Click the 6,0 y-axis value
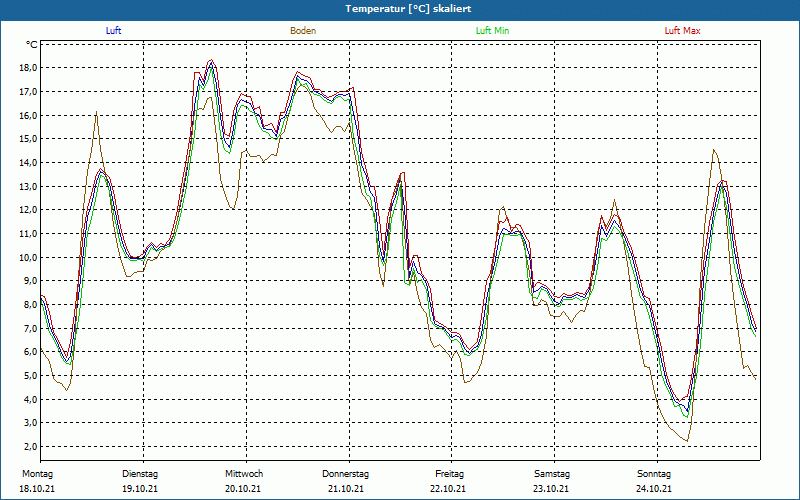The width and height of the screenshot is (800, 500). (x=31, y=352)
